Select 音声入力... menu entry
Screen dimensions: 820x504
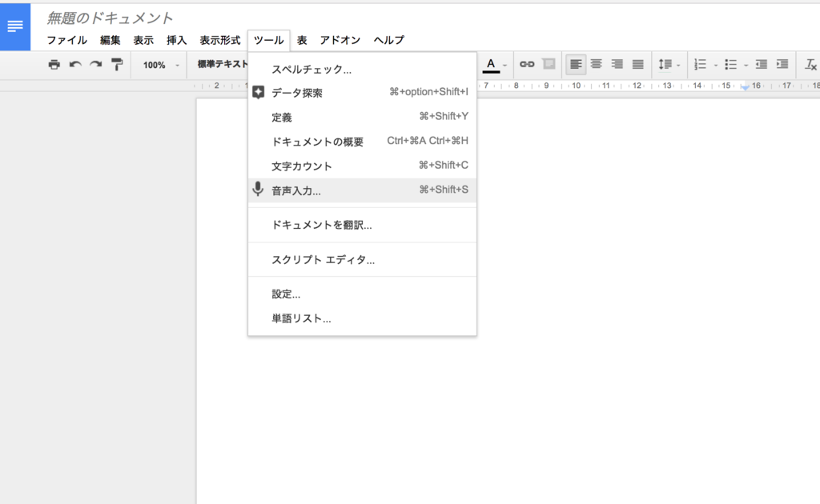click(363, 190)
